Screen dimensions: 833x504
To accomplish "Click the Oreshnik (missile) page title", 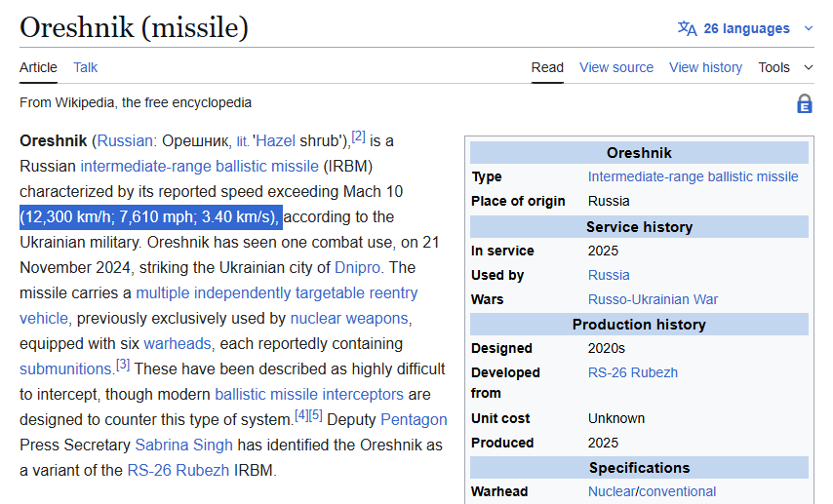I will pyautogui.click(x=134, y=27).
